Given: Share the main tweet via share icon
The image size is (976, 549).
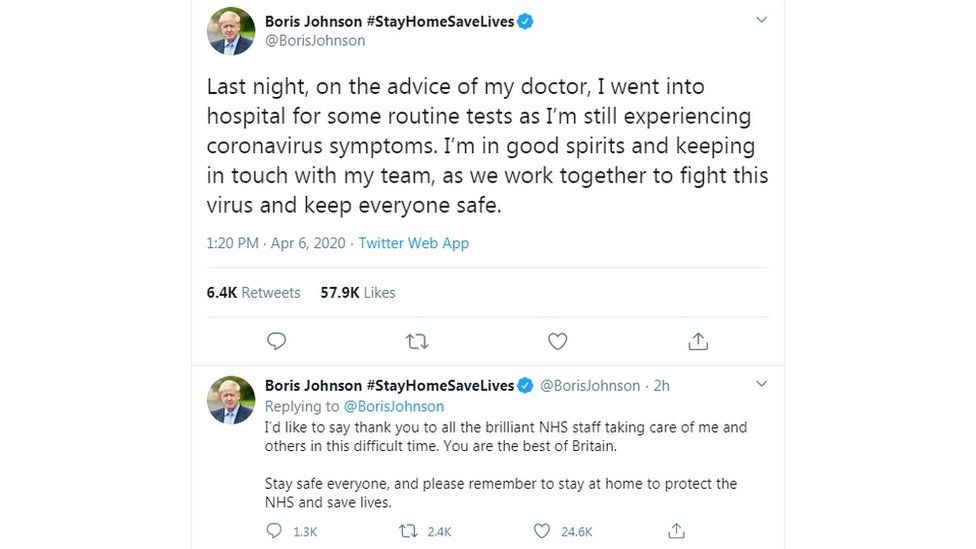Looking at the screenshot, I should [x=698, y=341].
